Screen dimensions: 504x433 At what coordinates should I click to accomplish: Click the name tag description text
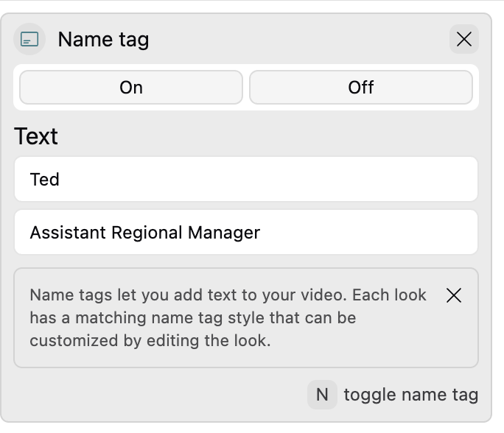pos(228,318)
